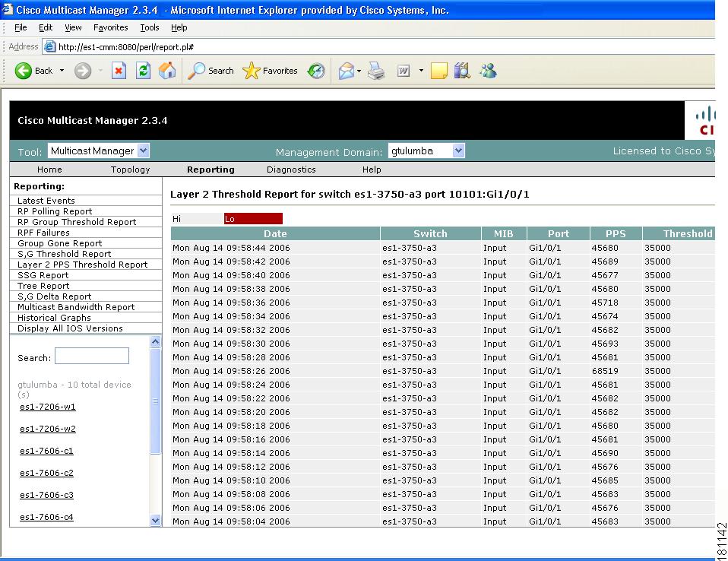Select device es1-7606-c3
728x561 pixels.
pyautogui.click(x=46, y=496)
